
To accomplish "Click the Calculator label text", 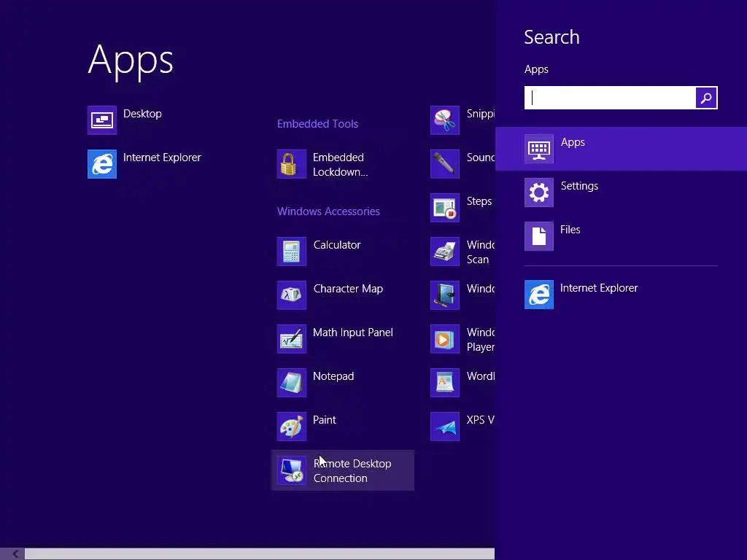I will tap(337, 245).
